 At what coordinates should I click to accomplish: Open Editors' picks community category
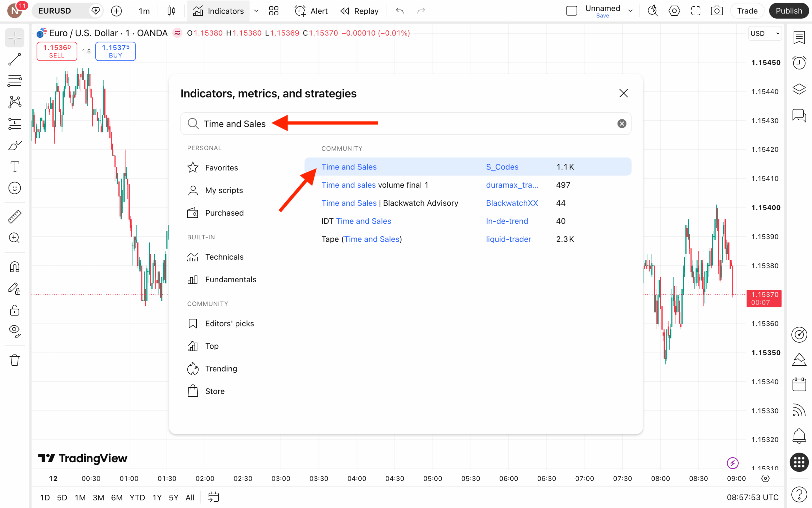point(220,323)
